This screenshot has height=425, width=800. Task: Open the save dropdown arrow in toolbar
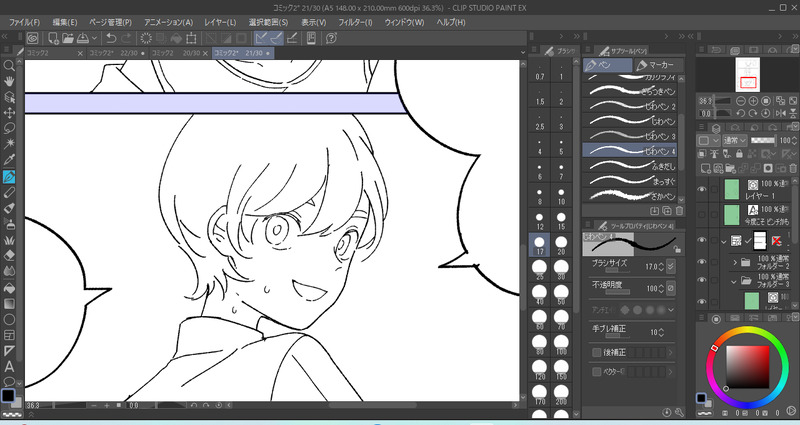coord(94,38)
